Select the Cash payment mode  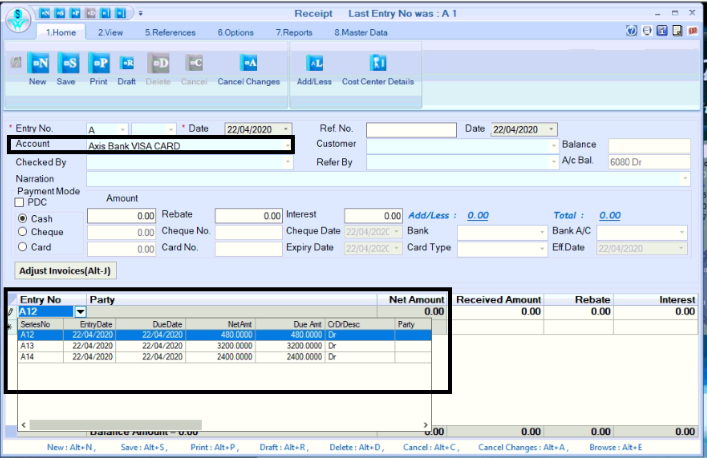point(23,218)
